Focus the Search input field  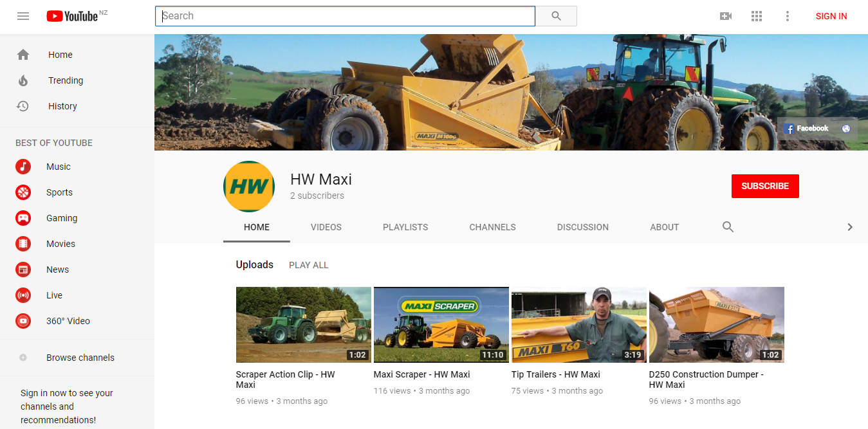point(346,16)
